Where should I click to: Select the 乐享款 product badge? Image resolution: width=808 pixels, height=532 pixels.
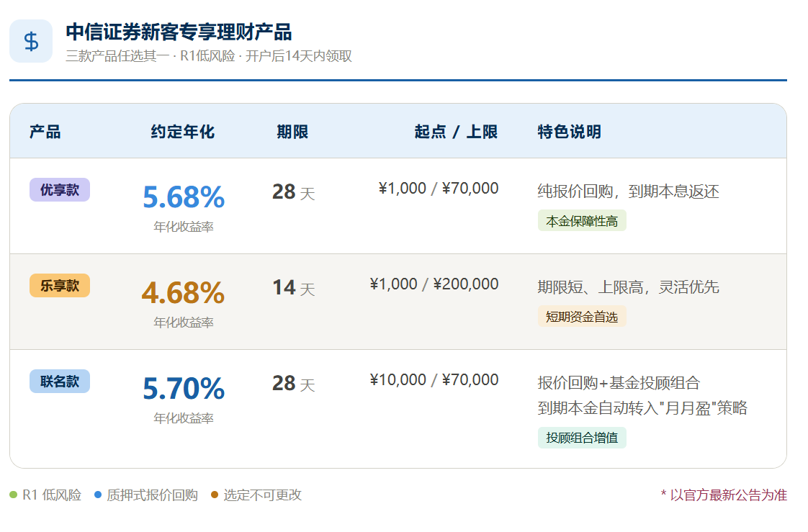(x=60, y=285)
